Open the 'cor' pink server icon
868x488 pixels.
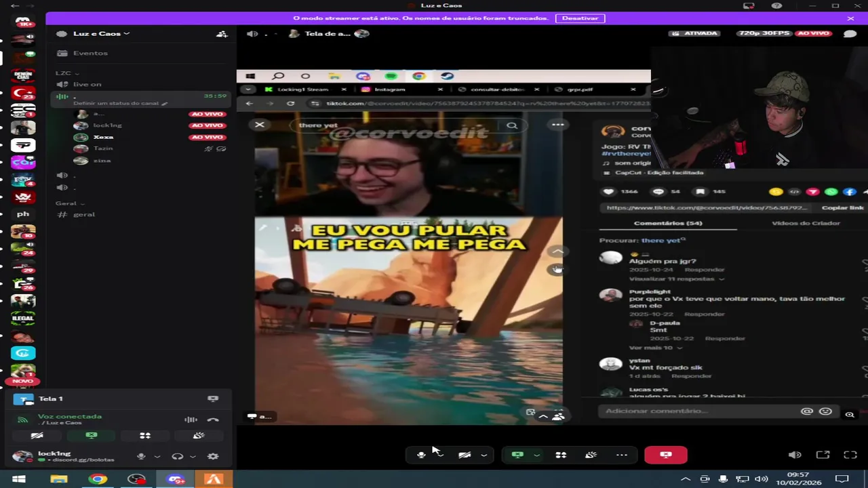pyautogui.click(x=23, y=163)
